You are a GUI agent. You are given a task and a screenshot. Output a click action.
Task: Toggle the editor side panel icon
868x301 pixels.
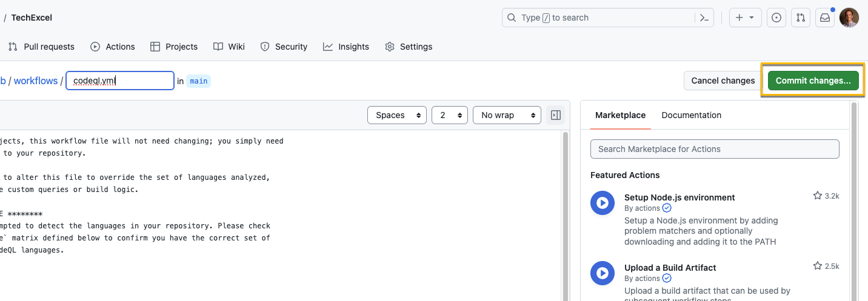click(x=556, y=115)
